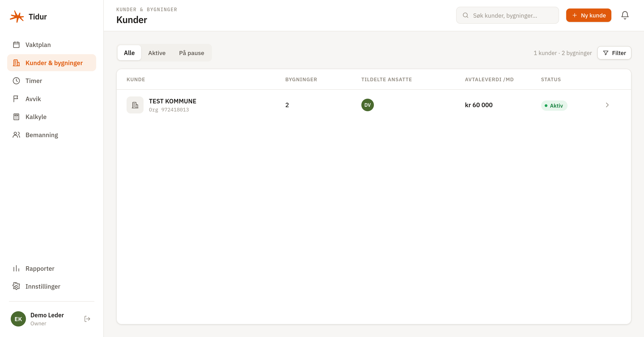Image resolution: width=644 pixels, height=337 pixels.
Task: Click the Timer clock icon
Action: pyautogui.click(x=16, y=81)
